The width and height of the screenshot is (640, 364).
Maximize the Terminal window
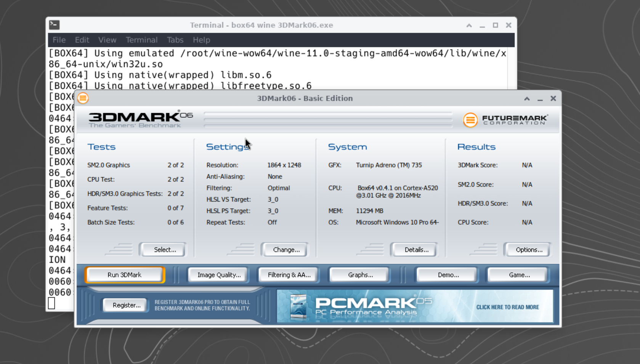tap(495, 25)
